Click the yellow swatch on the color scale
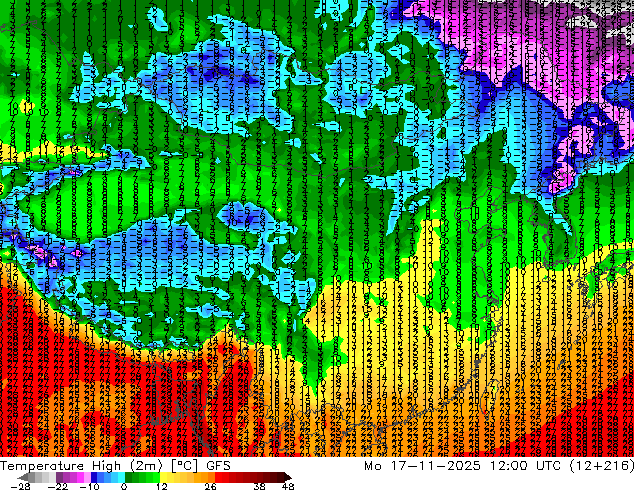Viewport: 634px width, 490px height. coord(163,478)
